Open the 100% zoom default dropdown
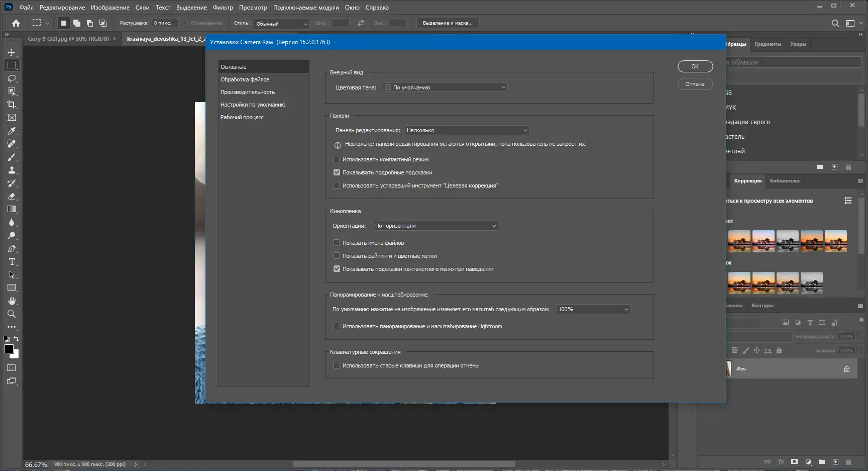 tap(593, 309)
